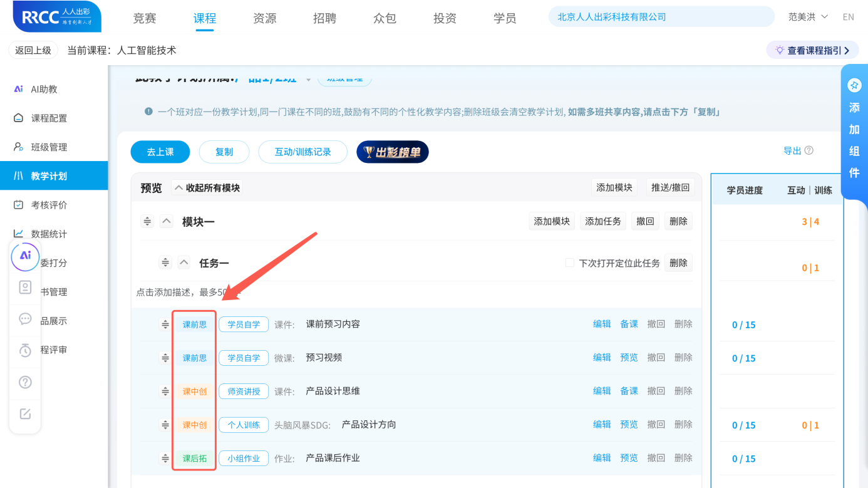
Task: Switch language to EN
Action: (849, 17)
